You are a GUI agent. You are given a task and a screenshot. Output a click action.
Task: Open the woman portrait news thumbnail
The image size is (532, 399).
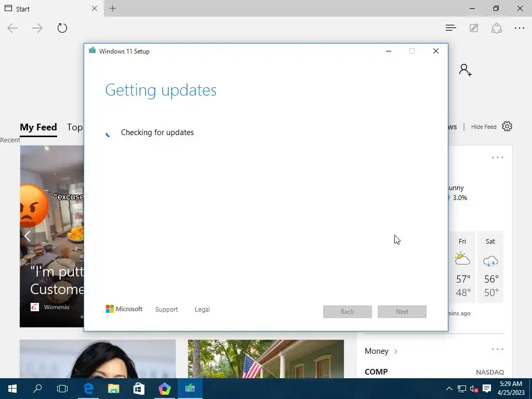pyautogui.click(x=98, y=359)
